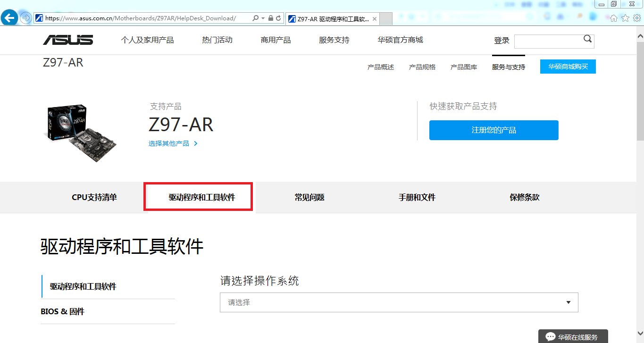Click the ASUS logo
Image resolution: width=644 pixels, height=343 pixels.
[68, 40]
